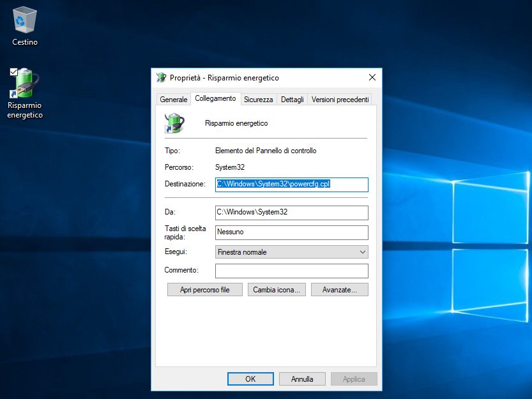The image size is (532, 399).
Task: Select the Cestino recycle bin desktop icon
Action: (25, 21)
